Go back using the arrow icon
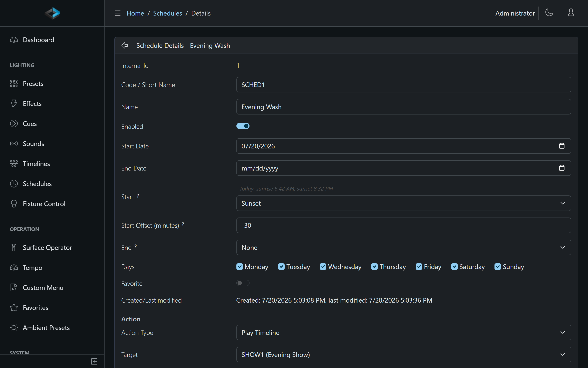Screen dimensions: 588x368 point(125,45)
